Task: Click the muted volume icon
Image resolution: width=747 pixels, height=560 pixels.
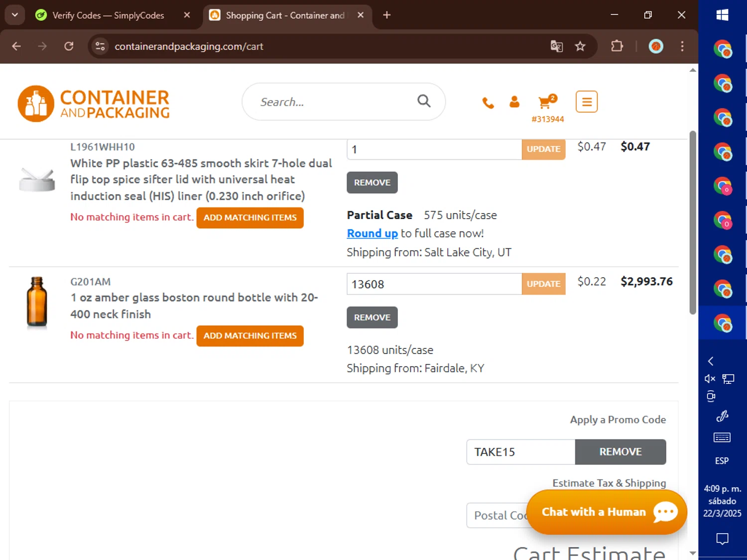Action: pyautogui.click(x=710, y=379)
